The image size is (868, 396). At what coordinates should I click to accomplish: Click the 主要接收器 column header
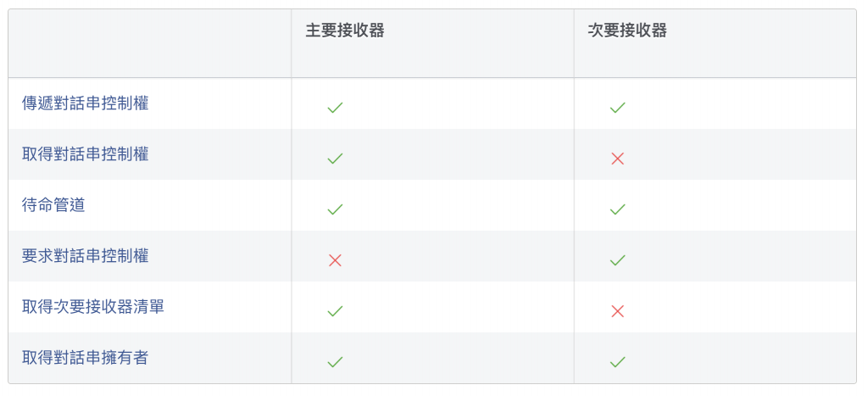coord(345,31)
